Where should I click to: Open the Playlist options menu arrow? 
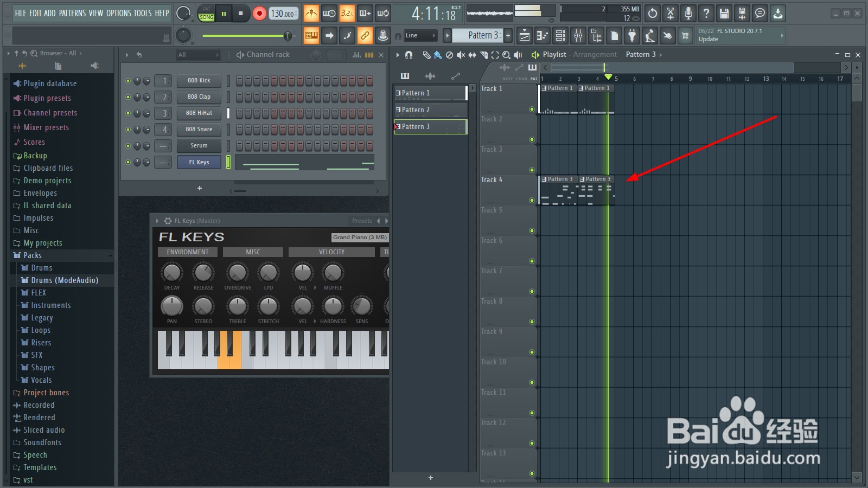(x=398, y=55)
